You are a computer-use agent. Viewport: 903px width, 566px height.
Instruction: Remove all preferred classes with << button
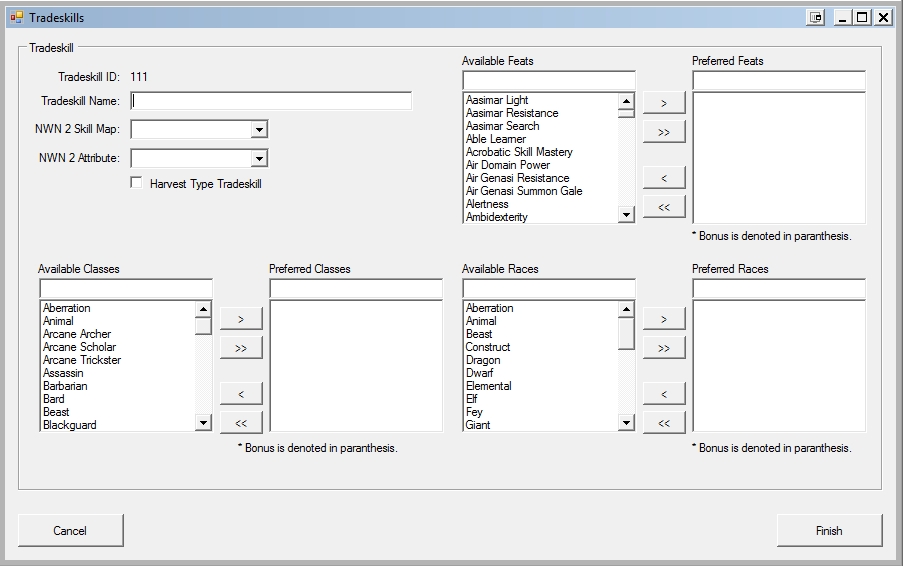click(241, 423)
